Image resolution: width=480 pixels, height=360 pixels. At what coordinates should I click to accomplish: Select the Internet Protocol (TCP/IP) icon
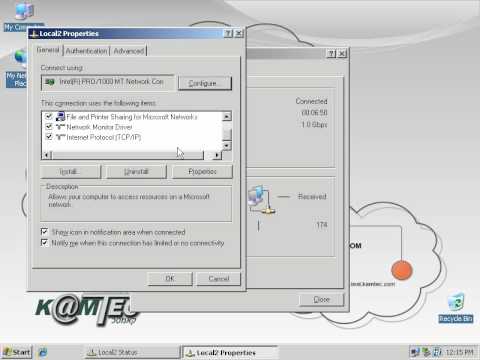tap(60, 137)
